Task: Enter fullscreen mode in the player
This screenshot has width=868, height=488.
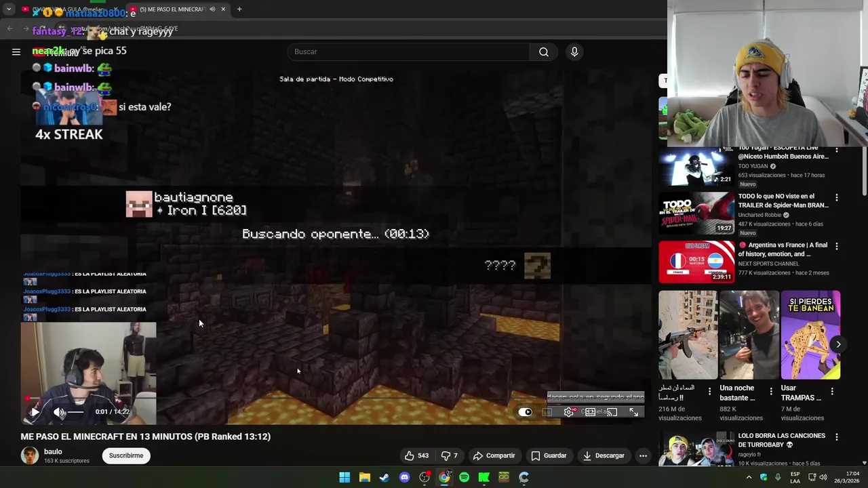Action: pyautogui.click(x=633, y=411)
